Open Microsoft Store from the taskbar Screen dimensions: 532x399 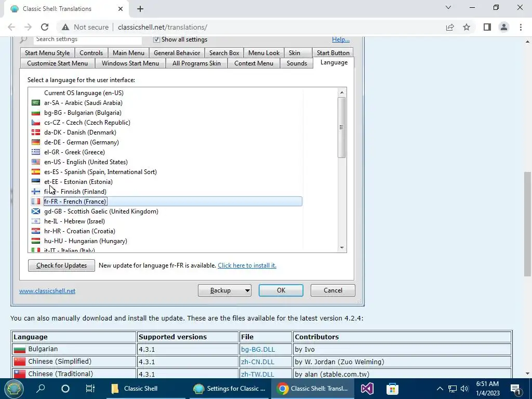[x=392, y=389]
